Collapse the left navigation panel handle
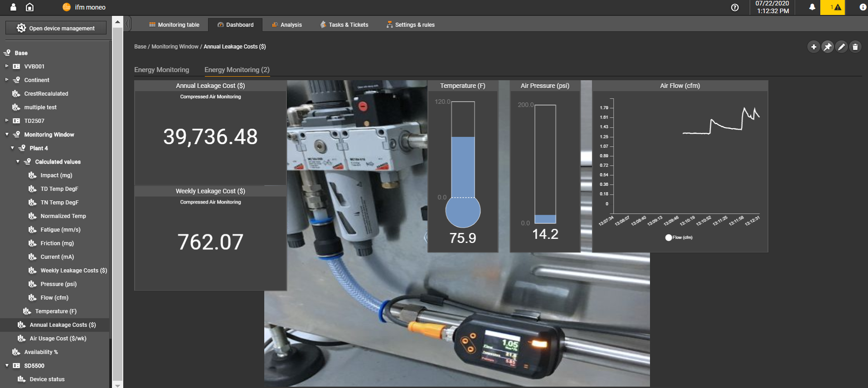Screen dimensions: 868x388 (x=128, y=24)
